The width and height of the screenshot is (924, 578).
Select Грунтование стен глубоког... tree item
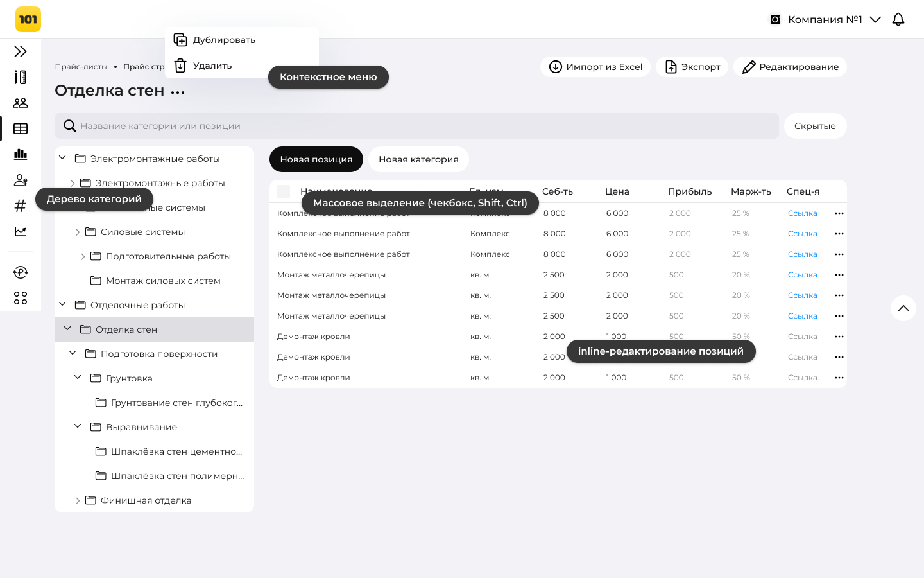tap(154, 403)
